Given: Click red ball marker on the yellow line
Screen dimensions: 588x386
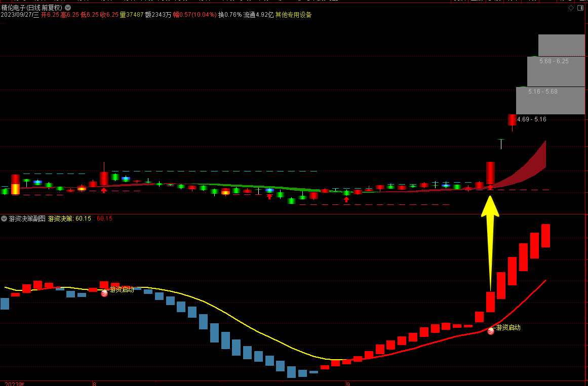Looking at the screenshot, I should [105, 293].
